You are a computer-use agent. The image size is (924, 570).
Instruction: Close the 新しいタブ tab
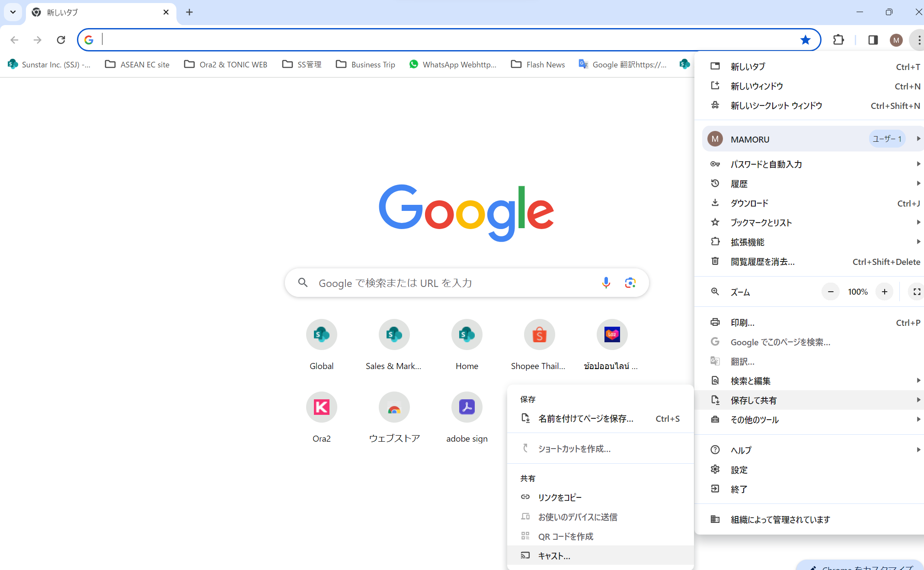[166, 12]
